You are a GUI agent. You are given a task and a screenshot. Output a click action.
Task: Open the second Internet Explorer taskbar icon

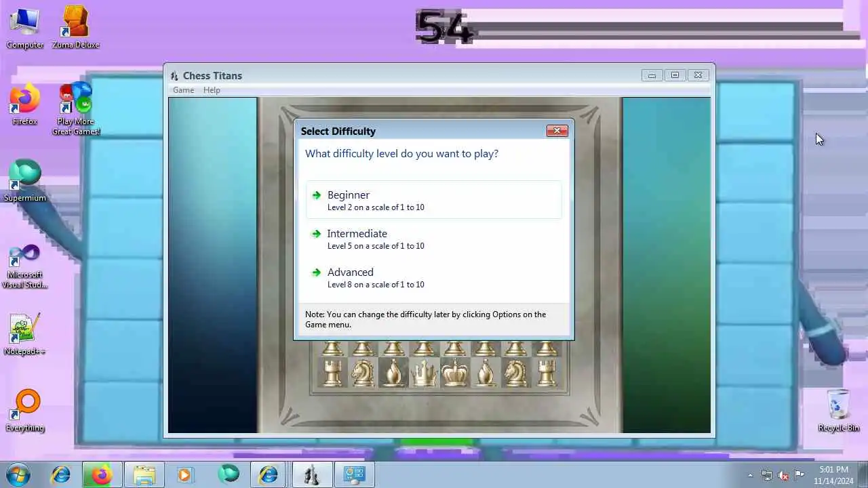point(269,474)
